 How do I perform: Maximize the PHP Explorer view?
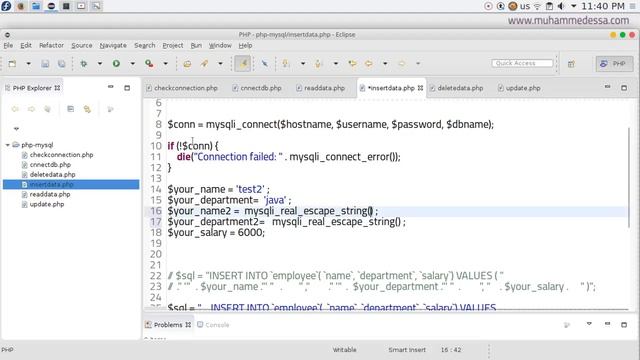127,88
